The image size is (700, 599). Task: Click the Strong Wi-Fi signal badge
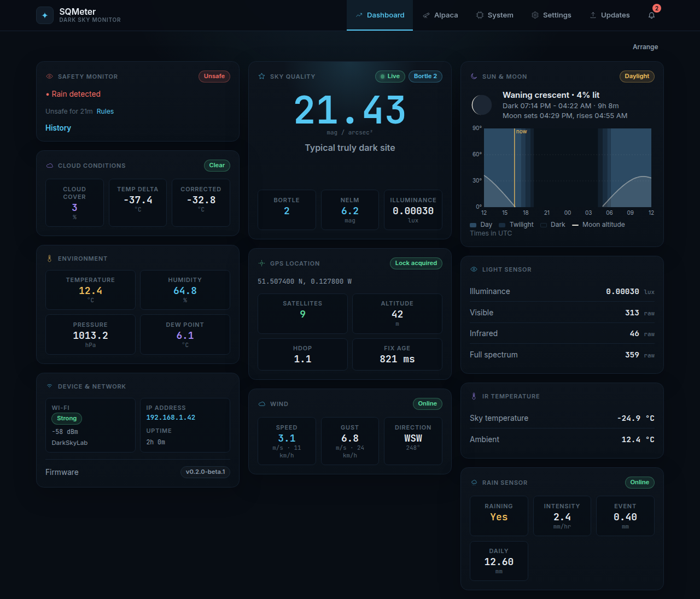pyautogui.click(x=67, y=419)
